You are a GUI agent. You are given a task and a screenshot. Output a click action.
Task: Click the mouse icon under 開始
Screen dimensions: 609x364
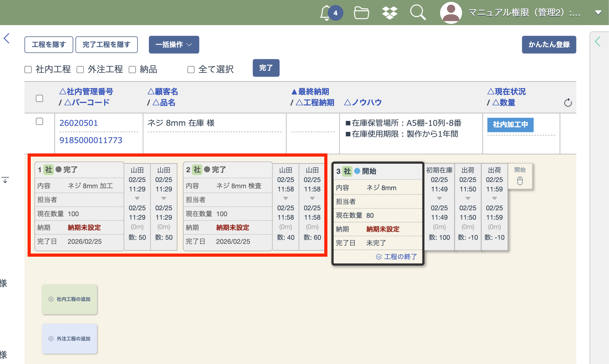click(520, 181)
